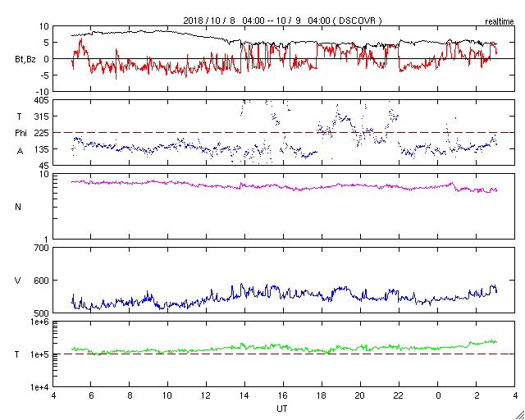Click the '700' tick label on velocity panel
The height and width of the screenshot is (420, 525).
(42, 248)
